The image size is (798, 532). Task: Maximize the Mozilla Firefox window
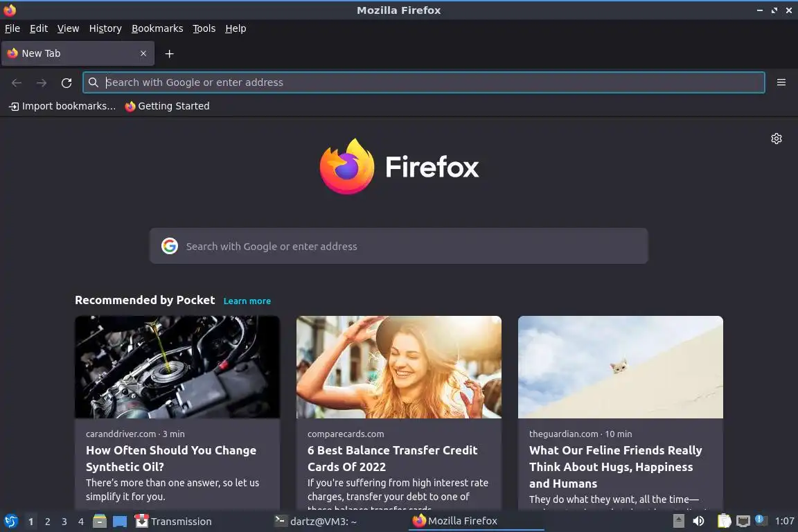[x=774, y=10]
